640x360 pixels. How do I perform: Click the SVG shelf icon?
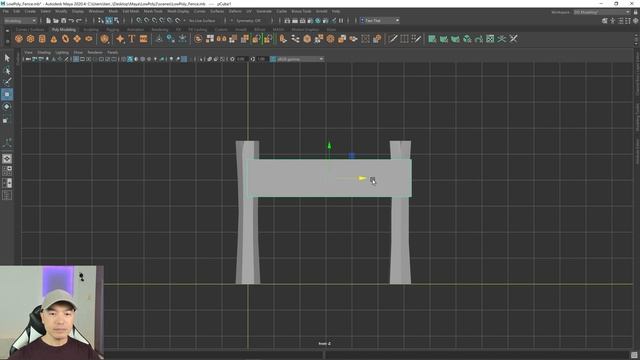143,39
